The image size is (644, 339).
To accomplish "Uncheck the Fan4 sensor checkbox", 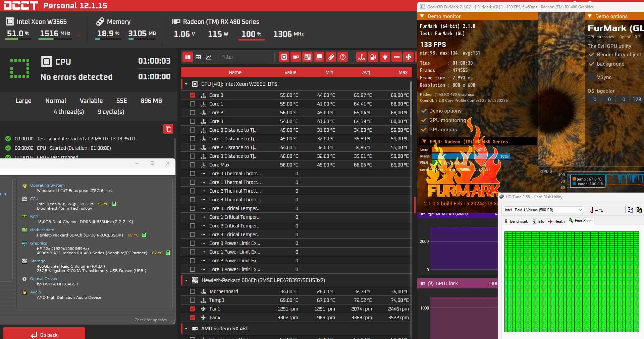I will point(193,318).
